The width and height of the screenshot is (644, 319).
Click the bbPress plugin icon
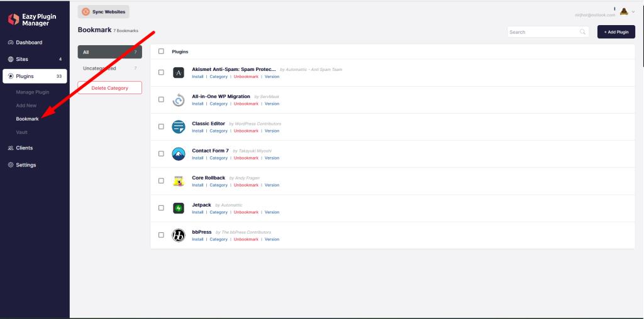[178, 235]
